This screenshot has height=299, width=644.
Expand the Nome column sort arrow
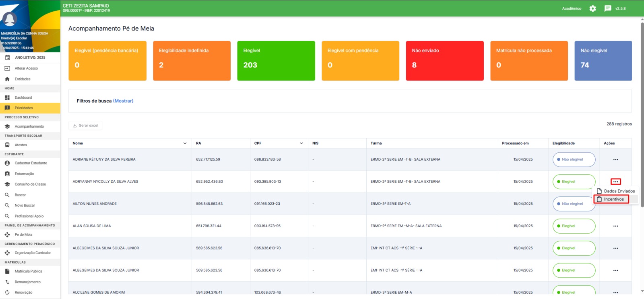click(x=185, y=143)
